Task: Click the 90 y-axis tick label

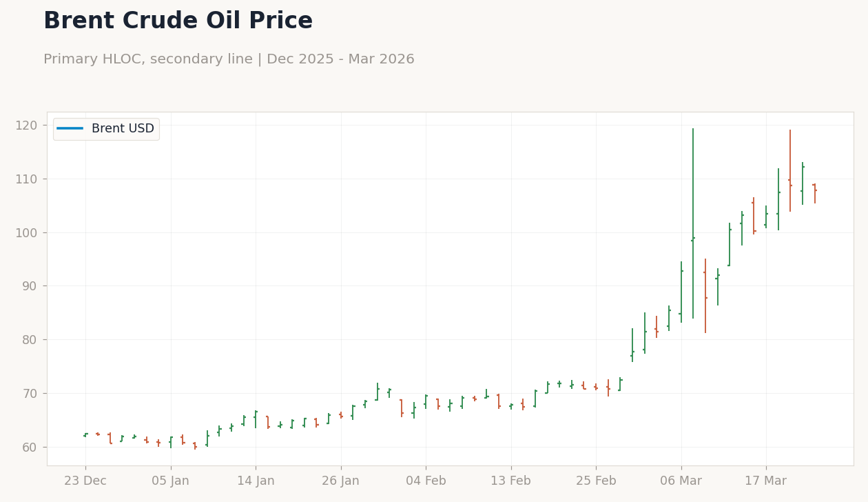Action: tap(30, 286)
